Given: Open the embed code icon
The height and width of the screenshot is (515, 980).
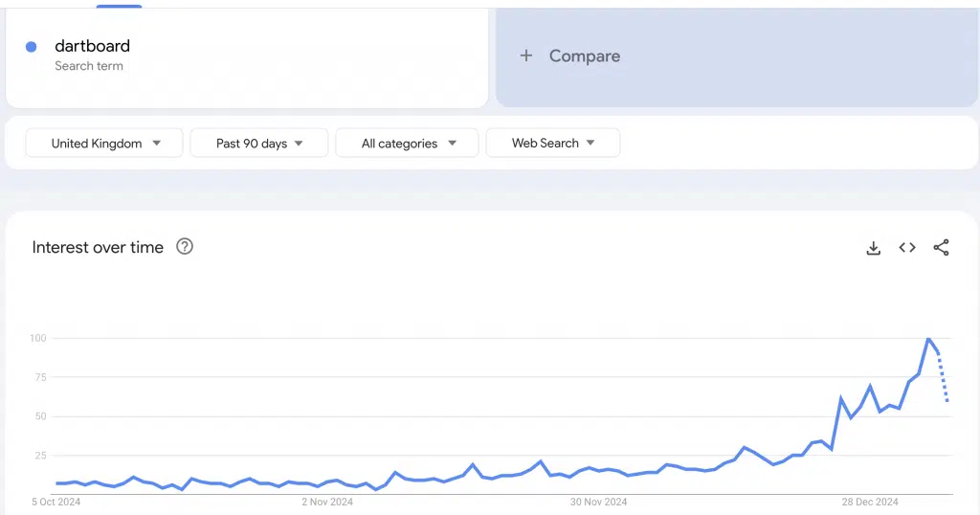Looking at the screenshot, I should [907, 248].
